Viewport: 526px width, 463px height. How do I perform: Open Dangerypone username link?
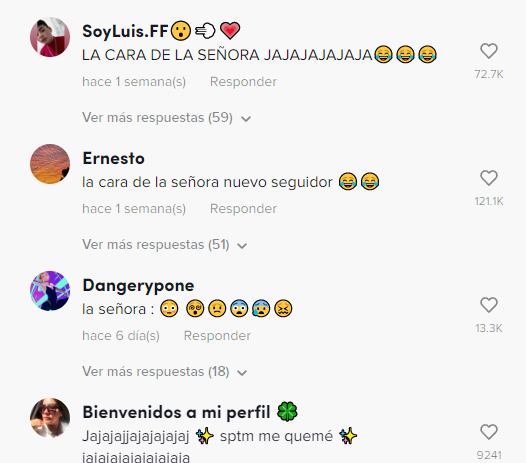tap(138, 286)
